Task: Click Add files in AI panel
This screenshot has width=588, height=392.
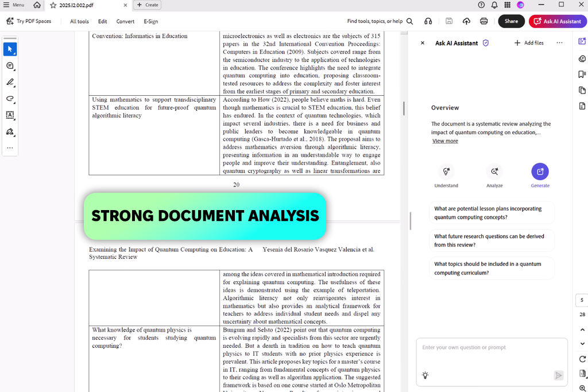Action: 529,43
